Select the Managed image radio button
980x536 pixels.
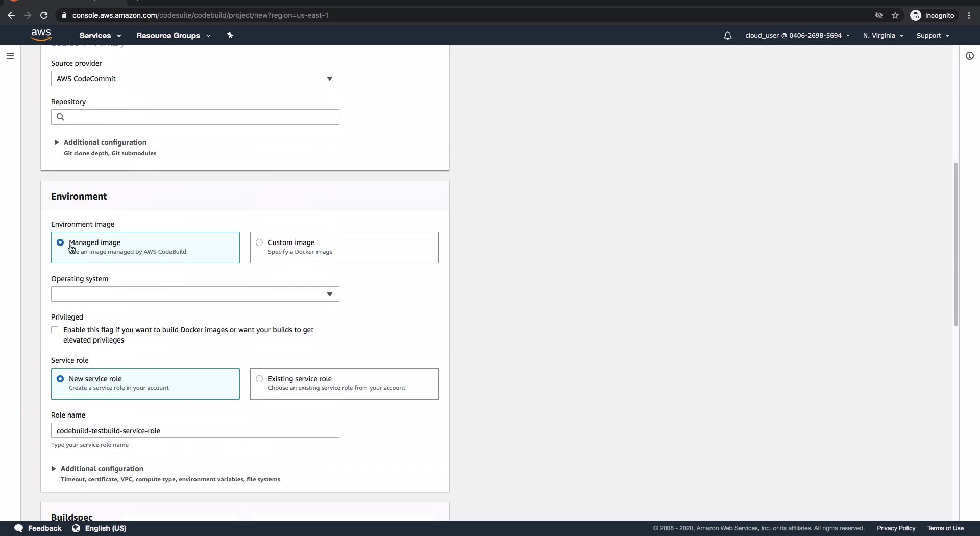60,242
